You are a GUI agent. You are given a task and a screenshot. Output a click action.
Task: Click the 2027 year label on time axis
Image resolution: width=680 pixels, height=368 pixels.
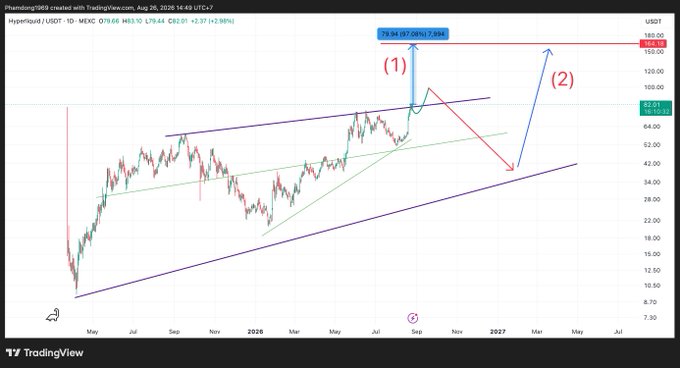click(497, 332)
